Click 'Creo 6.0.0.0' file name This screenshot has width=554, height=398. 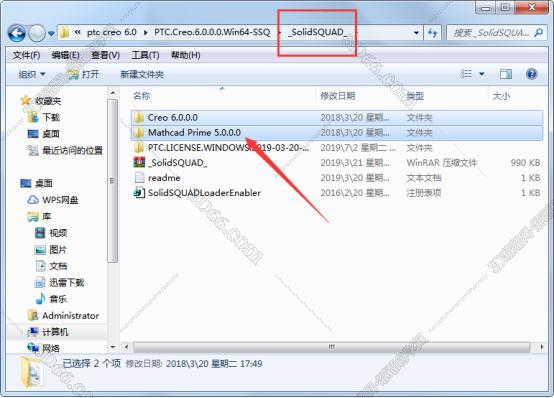coord(173,117)
